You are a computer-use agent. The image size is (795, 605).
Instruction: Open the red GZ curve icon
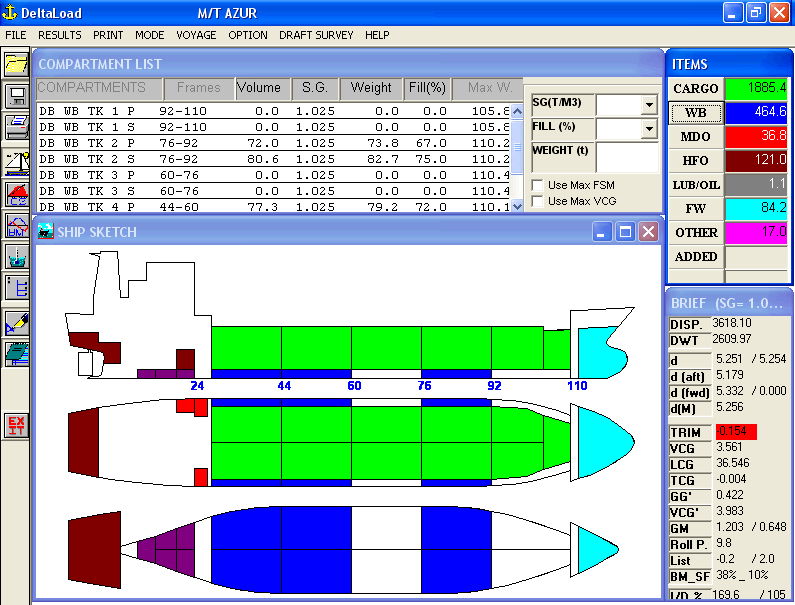(x=16, y=194)
